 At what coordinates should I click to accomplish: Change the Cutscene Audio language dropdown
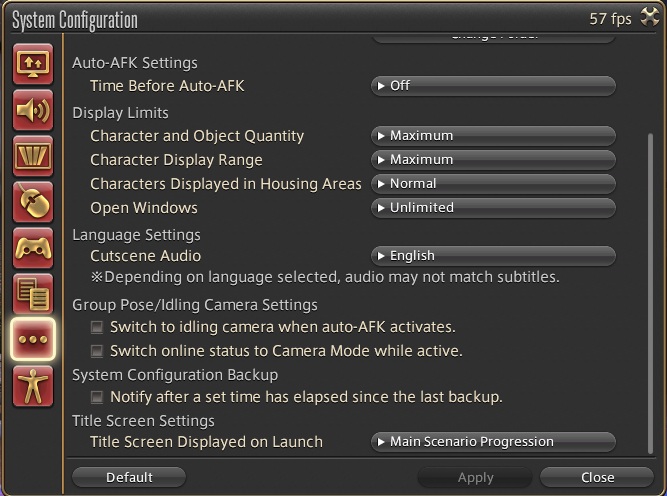tap(493, 256)
